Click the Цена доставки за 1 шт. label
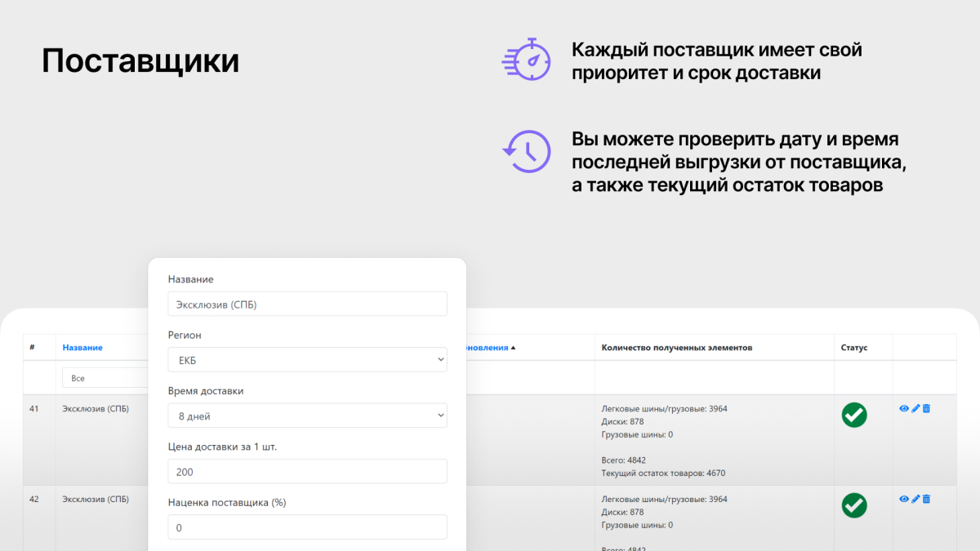Viewport: 980px width, 551px height. (x=223, y=447)
